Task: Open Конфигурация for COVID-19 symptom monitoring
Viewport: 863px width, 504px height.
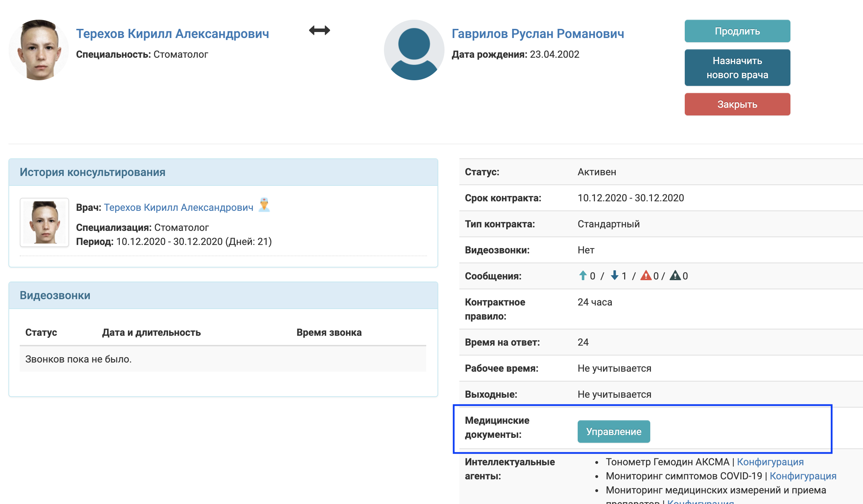Action: tap(803, 476)
